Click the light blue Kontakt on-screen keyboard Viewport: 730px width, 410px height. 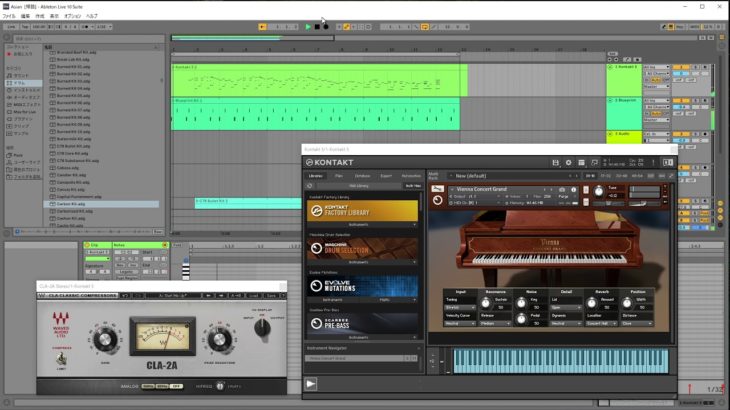[561, 361]
